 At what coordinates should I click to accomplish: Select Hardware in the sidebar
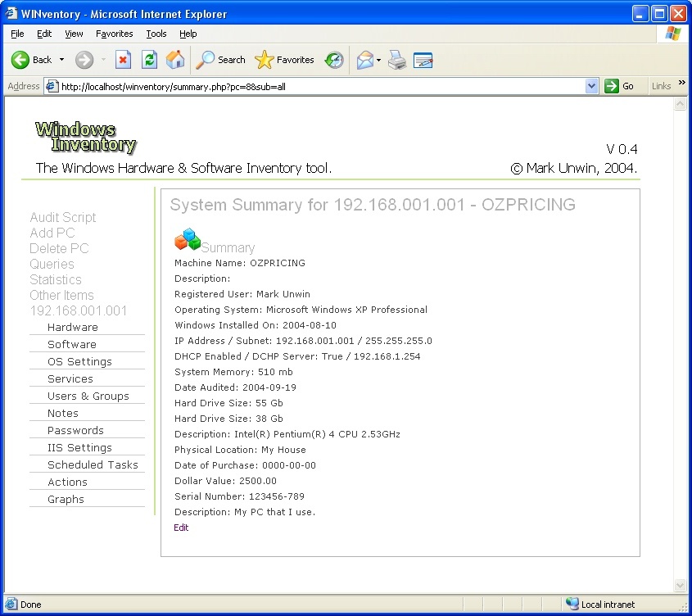tap(73, 327)
